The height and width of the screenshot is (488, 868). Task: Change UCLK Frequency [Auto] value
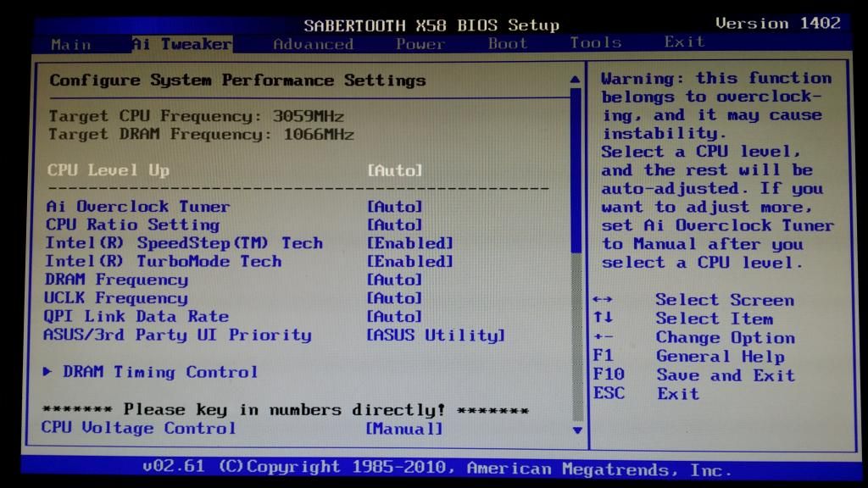395,297
